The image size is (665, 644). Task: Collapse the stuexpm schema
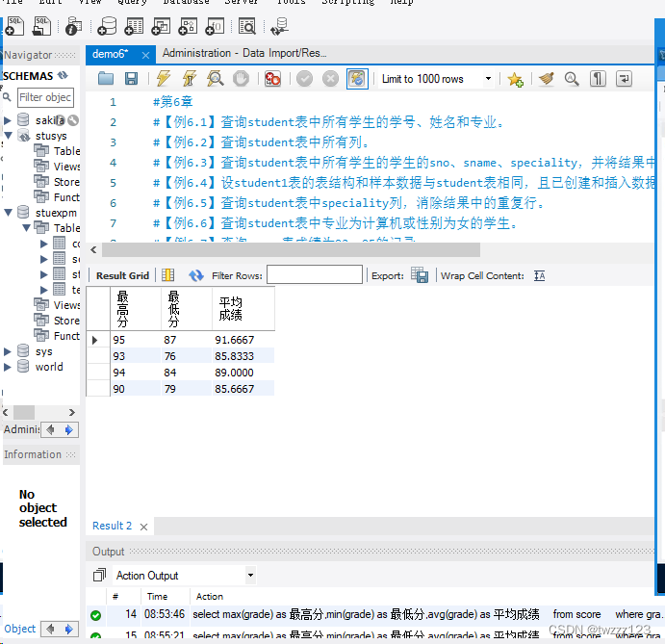click(8, 212)
